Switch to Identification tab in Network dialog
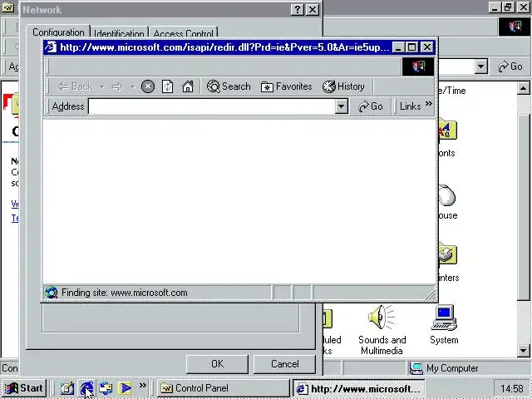This screenshot has width=532, height=399. (x=119, y=33)
